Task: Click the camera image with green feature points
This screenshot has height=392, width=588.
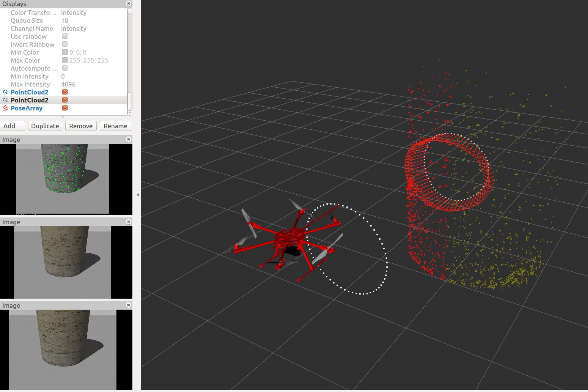Action: [63, 179]
